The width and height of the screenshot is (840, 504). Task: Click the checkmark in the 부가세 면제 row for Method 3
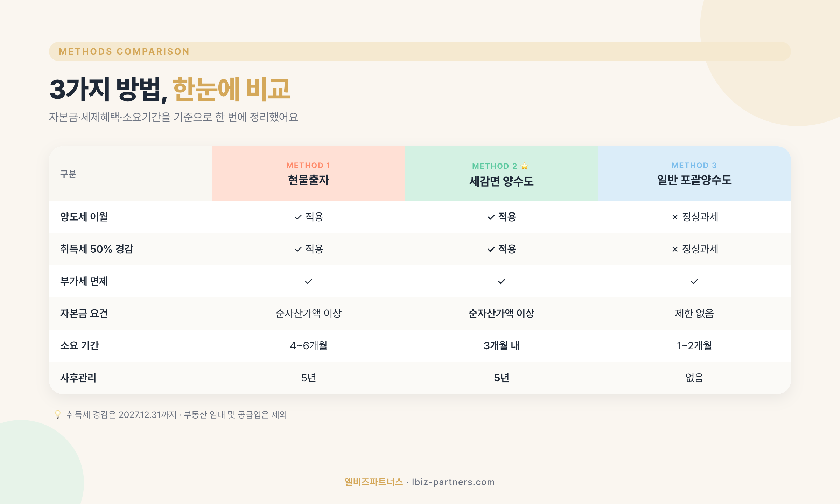point(693,281)
